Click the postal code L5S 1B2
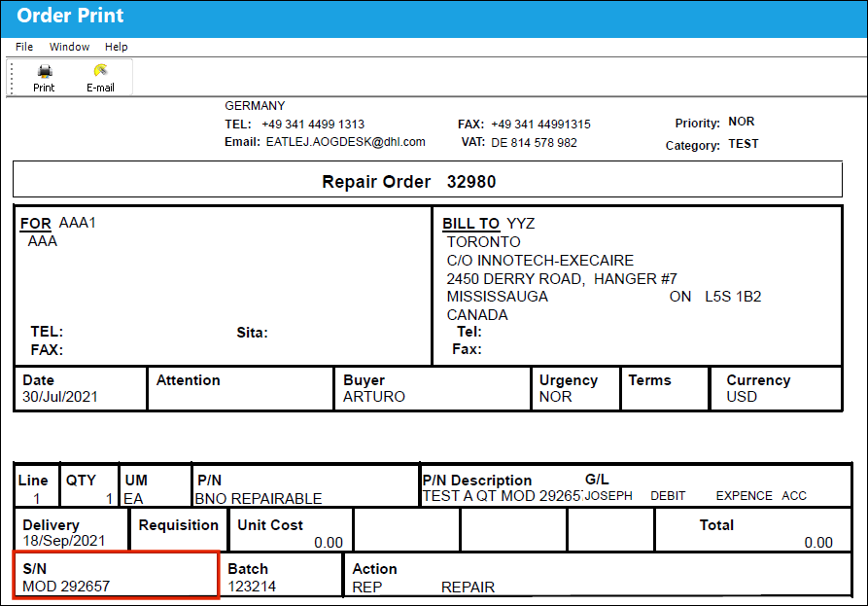Screen dimensions: 868x606 (733, 297)
